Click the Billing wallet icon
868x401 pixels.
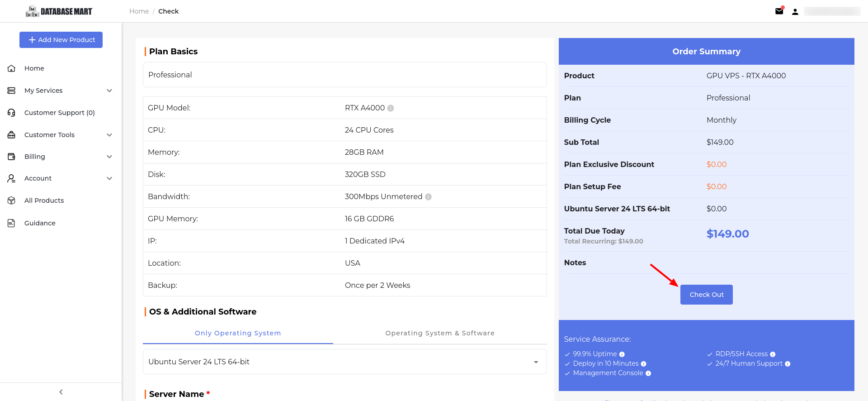pyautogui.click(x=12, y=157)
